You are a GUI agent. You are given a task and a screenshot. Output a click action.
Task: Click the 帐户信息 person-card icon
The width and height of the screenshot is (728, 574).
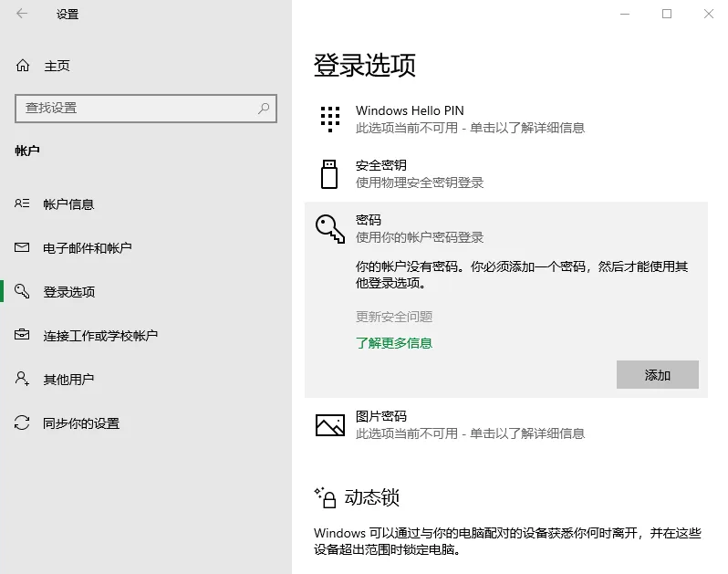[22, 204]
